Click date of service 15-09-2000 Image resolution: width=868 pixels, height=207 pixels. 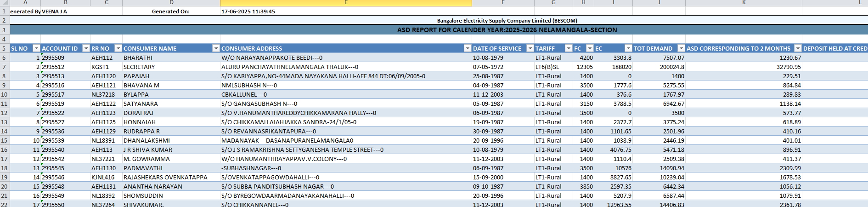coord(488,177)
